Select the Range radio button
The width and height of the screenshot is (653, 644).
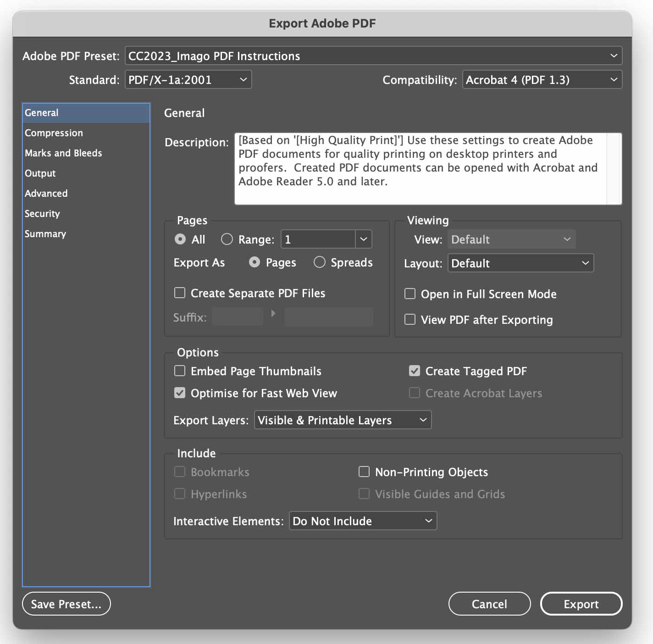tap(227, 239)
